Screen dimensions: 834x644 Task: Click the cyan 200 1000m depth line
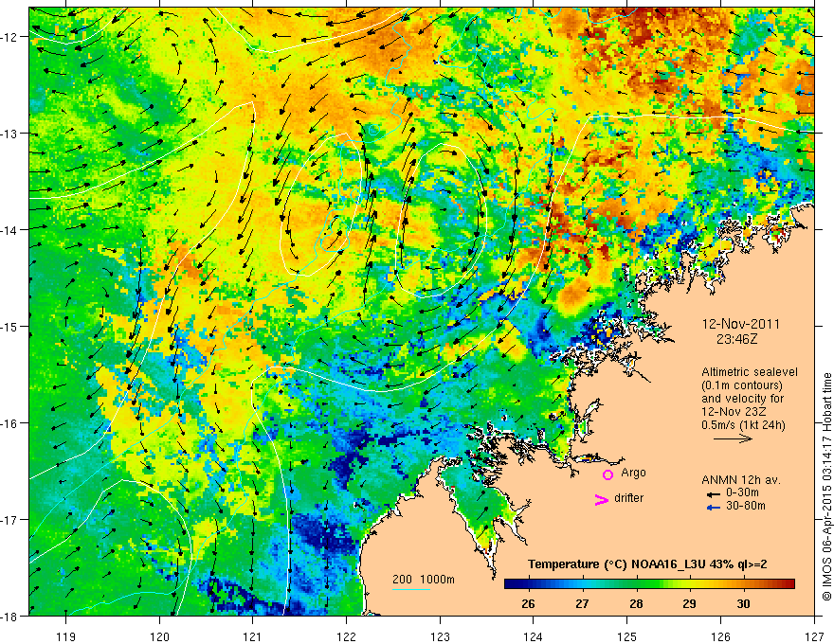click(411, 589)
